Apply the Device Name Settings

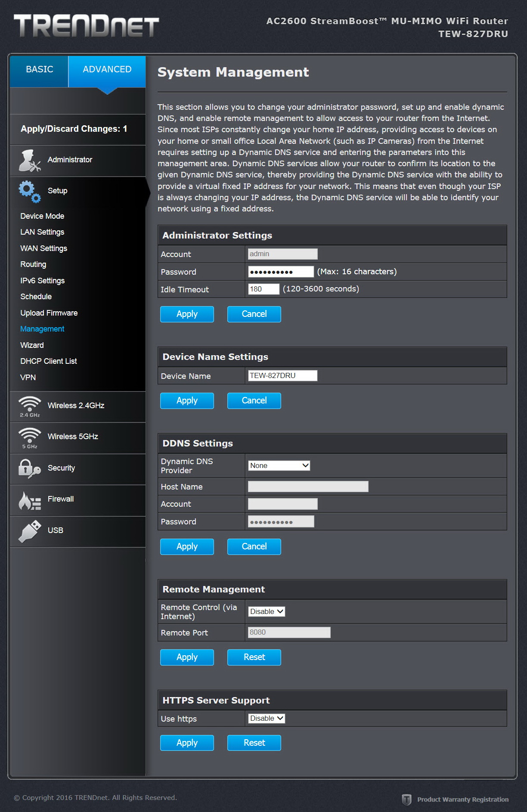[x=187, y=401]
